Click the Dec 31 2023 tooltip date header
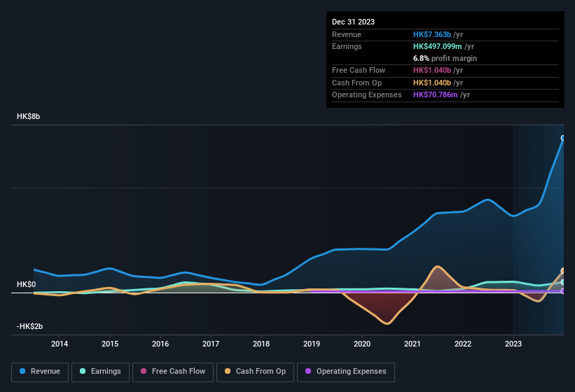Image resolution: width=575 pixels, height=392 pixels. coord(353,22)
